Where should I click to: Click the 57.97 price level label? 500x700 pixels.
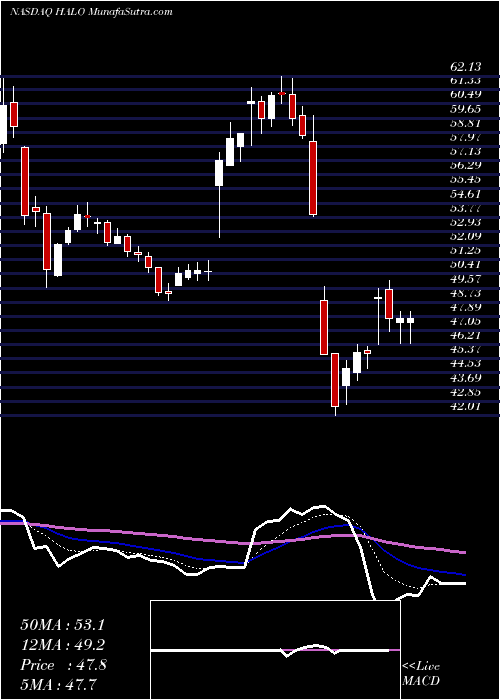[x=466, y=137]
